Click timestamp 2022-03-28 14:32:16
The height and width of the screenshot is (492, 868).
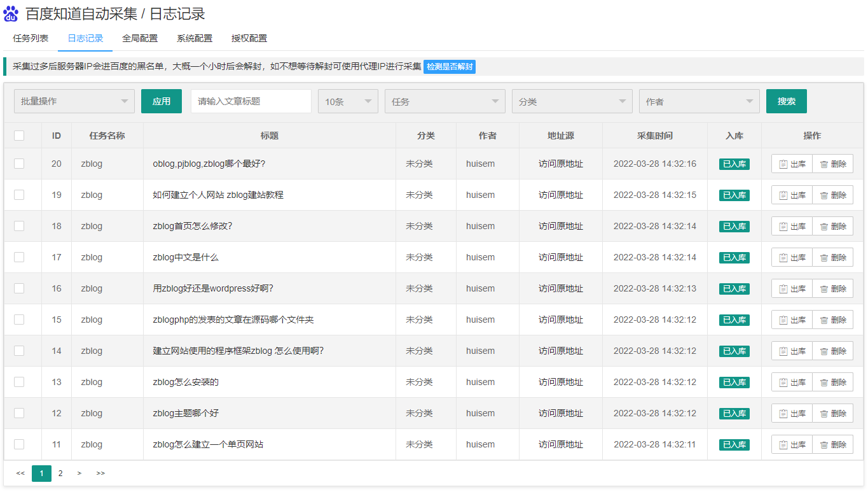pyautogui.click(x=655, y=164)
